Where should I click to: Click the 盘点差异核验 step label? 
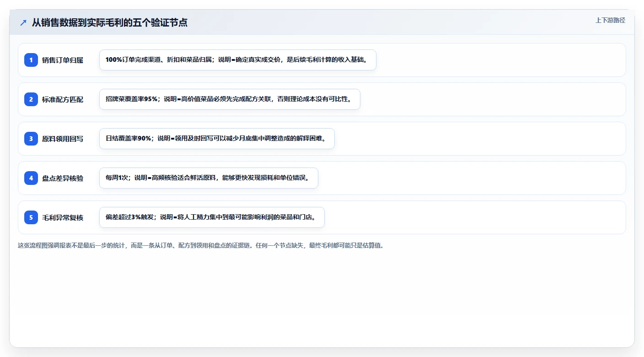pos(63,178)
